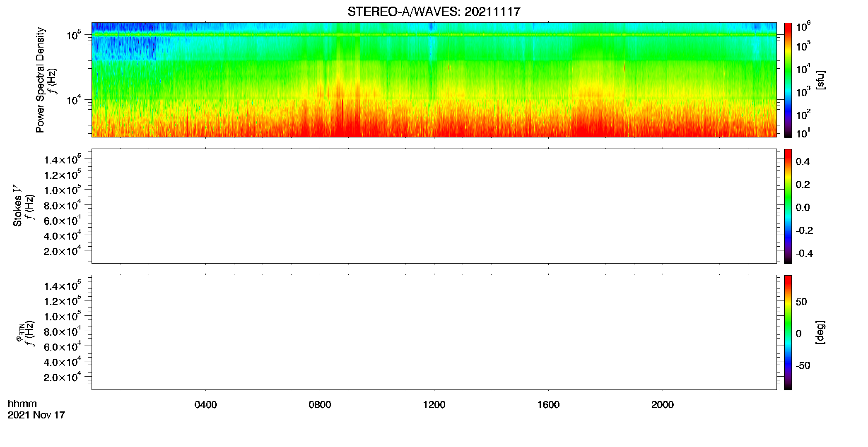Click inside the empty φRTN panel

pyautogui.click(x=434, y=332)
